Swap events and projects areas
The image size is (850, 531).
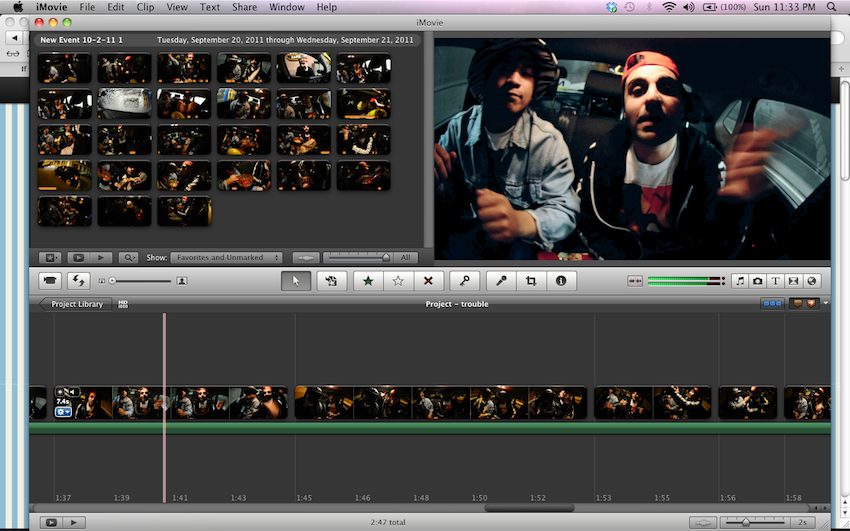pyautogui.click(x=77, y=281)
